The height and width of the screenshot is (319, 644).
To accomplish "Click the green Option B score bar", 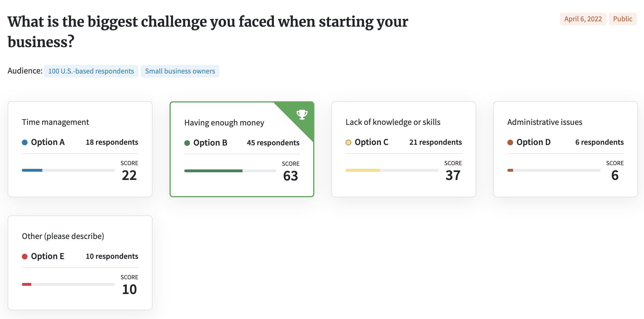I will pos(230,171).
